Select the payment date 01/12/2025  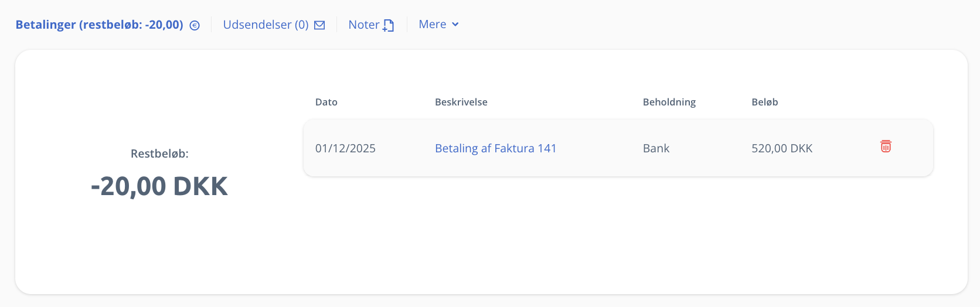(345, 148)
